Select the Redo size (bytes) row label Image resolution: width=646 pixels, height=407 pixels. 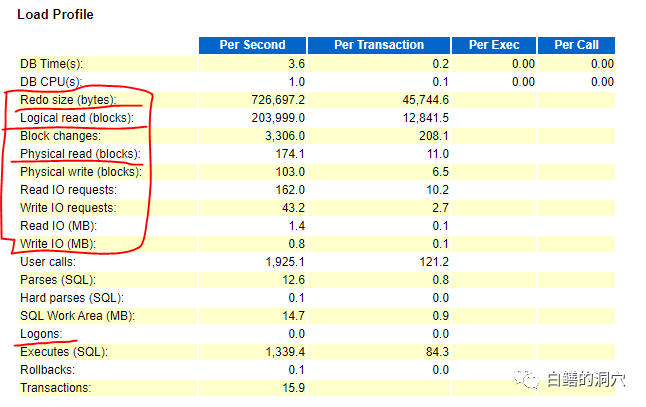[68, 100]
